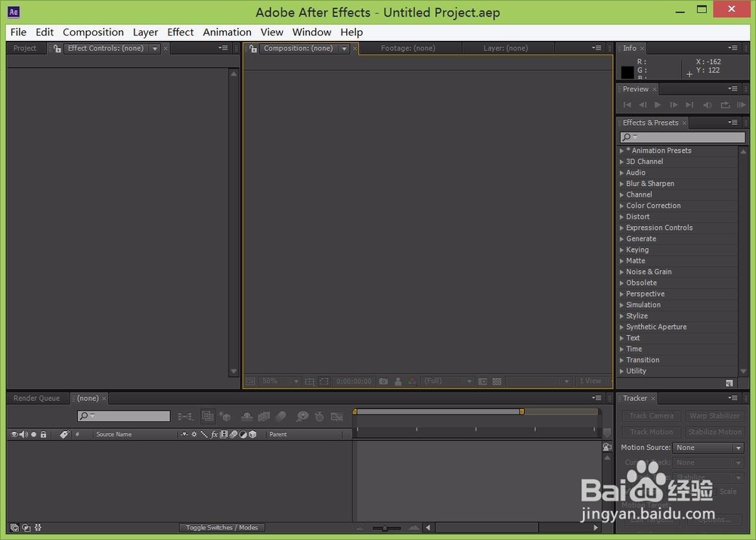
Task: Click the Collapse Transformations sun column icon
Action: 194,434
